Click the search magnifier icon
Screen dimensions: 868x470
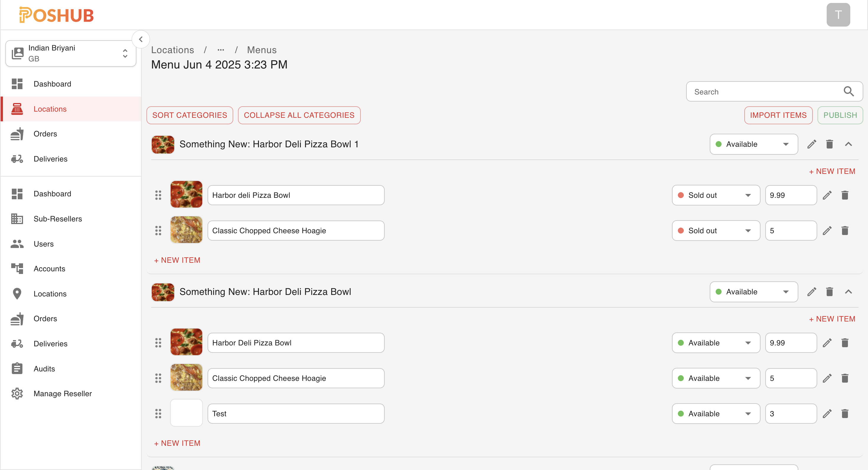848,92
